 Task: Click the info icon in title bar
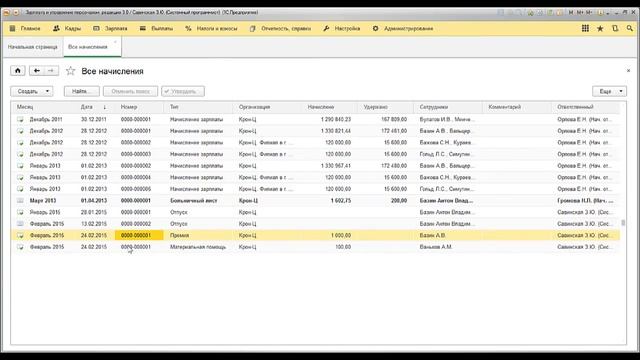600,13
